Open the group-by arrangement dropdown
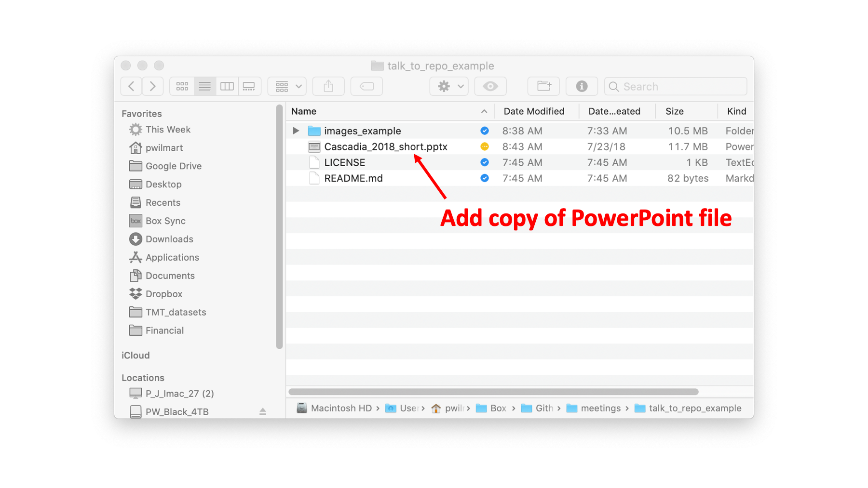Screen dimensions: 868x488 [287, 86]
